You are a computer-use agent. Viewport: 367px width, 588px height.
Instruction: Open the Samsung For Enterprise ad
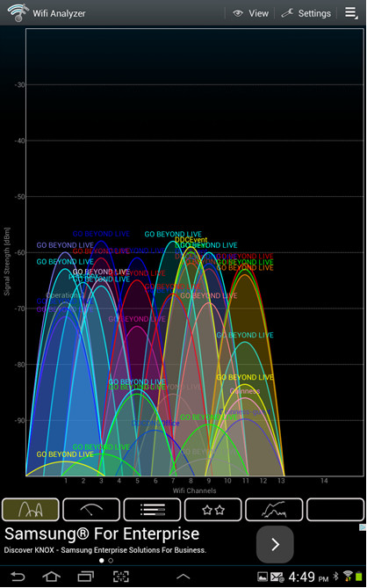tap(102, 534)
